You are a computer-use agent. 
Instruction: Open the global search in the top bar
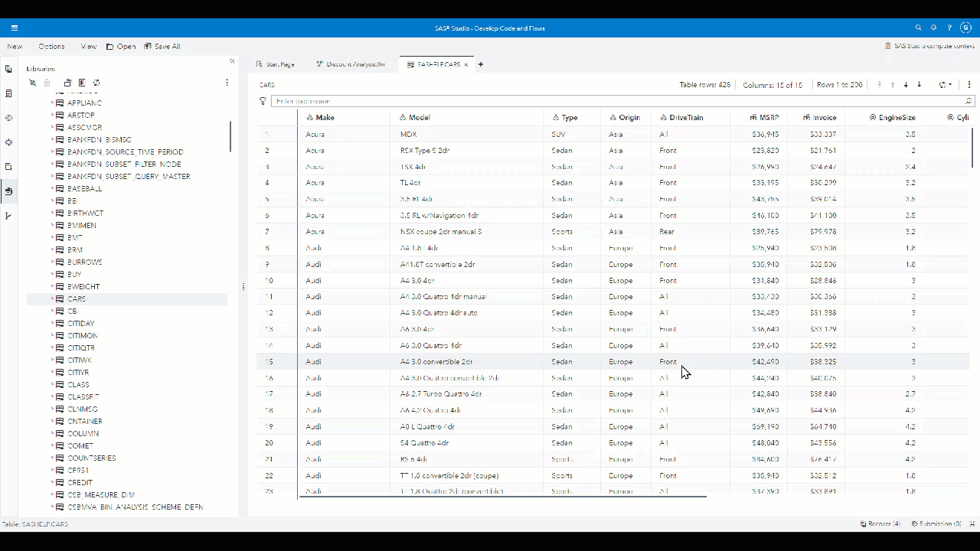pos(918,27)
